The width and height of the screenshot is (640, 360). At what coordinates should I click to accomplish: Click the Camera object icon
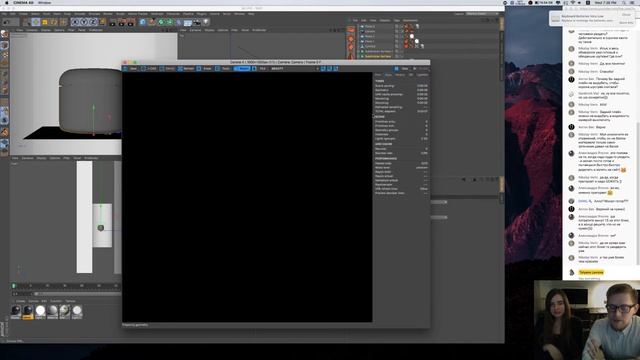click(197, 22)
